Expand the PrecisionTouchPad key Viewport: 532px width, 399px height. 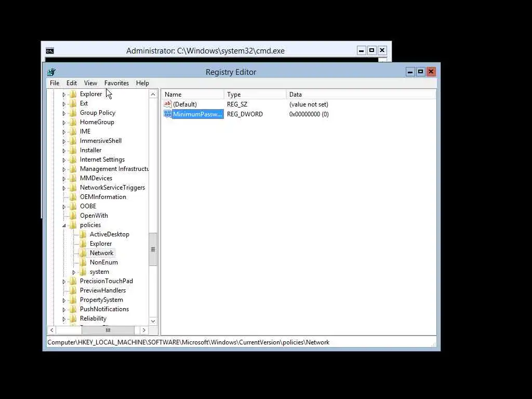pos(64,281)
